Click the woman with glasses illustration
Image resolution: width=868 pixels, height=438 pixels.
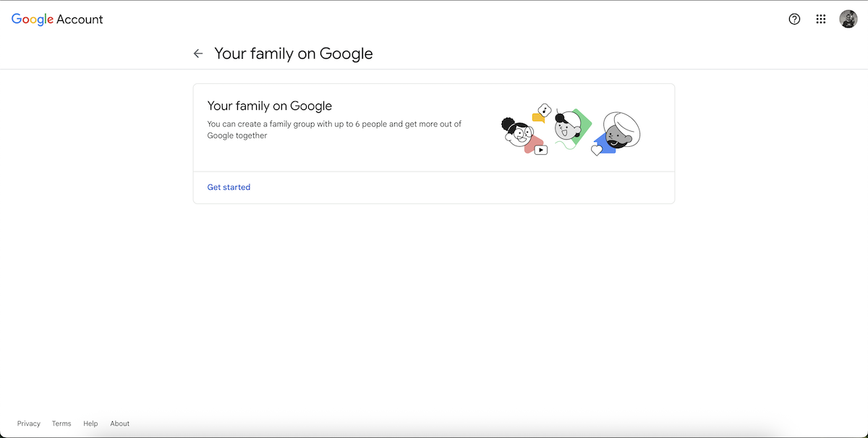(x=517, y=132)
